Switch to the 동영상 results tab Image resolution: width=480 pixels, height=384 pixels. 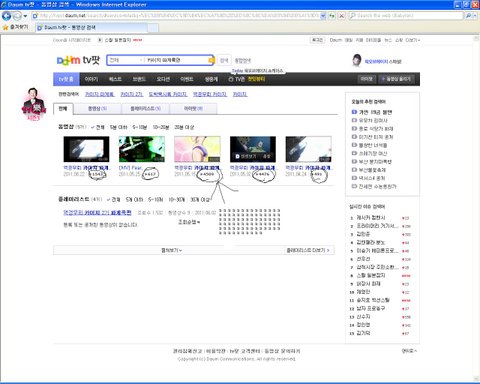97,109
